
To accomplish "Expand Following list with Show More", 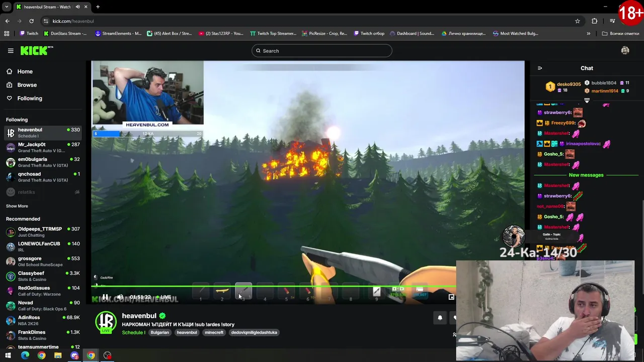I will pyautogui.click(x=17, y=206).
